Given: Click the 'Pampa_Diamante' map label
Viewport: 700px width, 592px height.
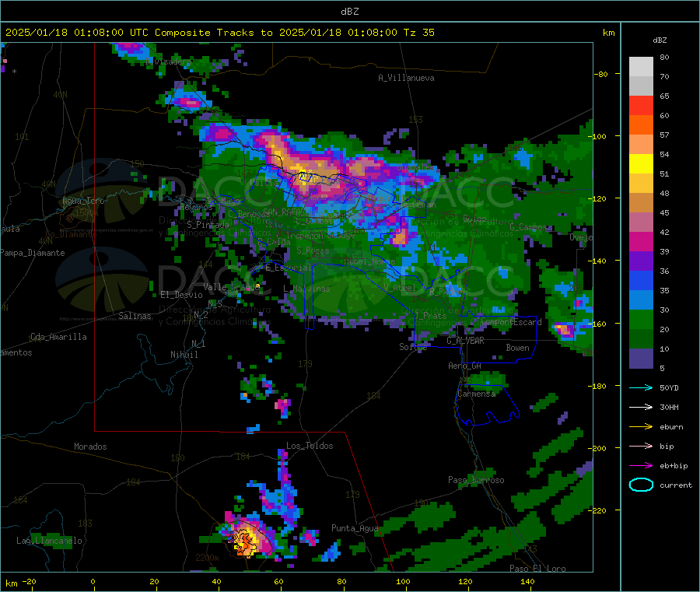Looking at the screenshot, I should pyautogui.click(x=32, y=253).
